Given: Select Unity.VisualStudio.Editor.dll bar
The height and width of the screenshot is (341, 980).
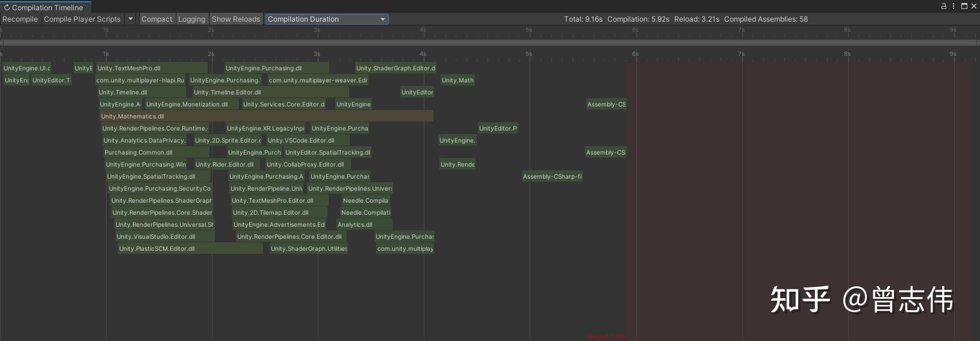Looking at the screenshot, I should pyautogui.click(x=165, y=236).
